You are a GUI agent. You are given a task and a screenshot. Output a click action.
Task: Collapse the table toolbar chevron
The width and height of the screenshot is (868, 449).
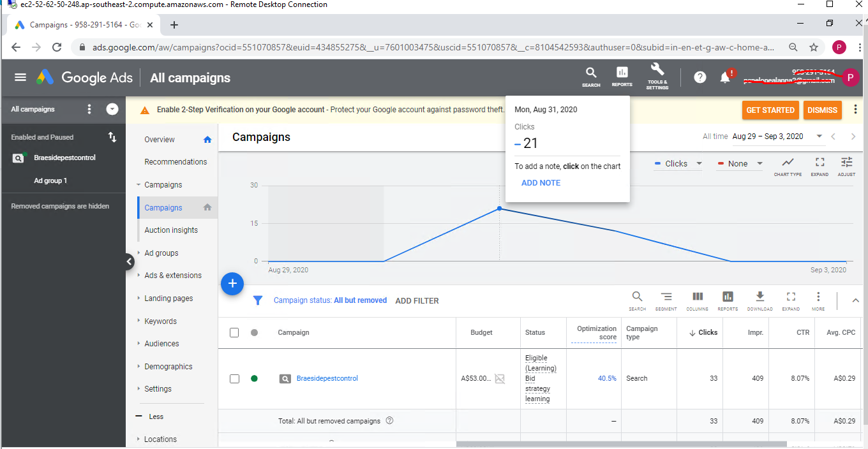[x=855, y=300]
